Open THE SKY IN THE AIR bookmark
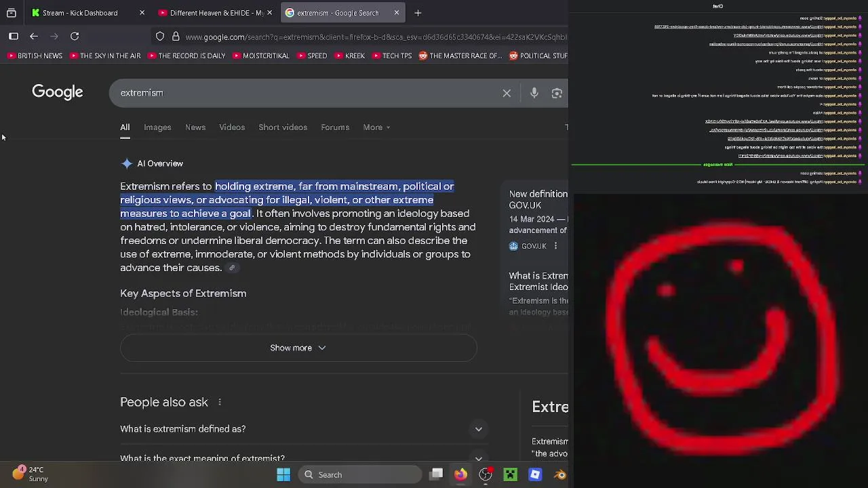This screenshot has height=488, width=868. [104, 56]
